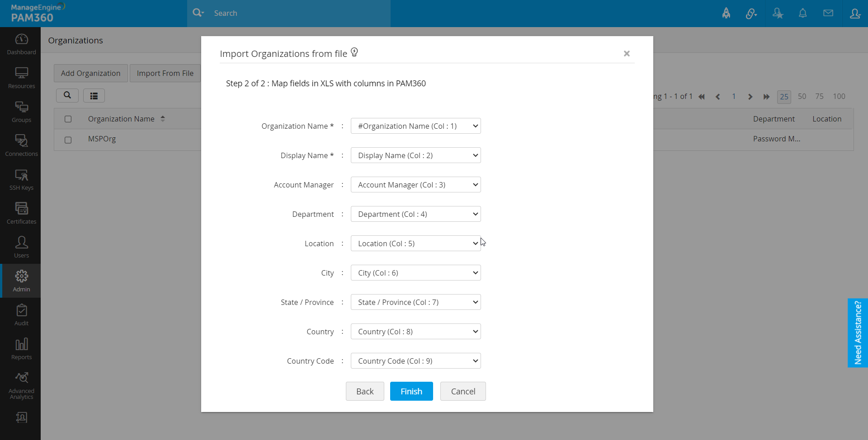Open the Reports menu in sidebar
The width and height of the screenshot is (868, 440).
(21, 348)
